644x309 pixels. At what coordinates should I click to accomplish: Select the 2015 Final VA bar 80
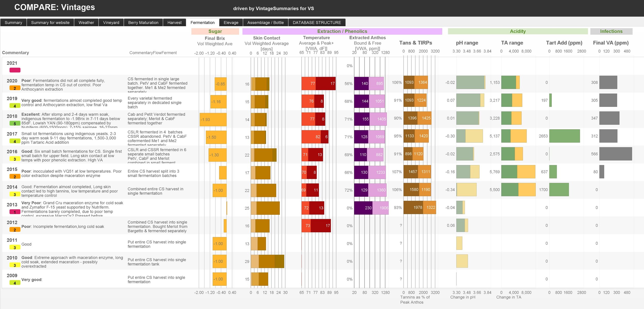point(602,172)
